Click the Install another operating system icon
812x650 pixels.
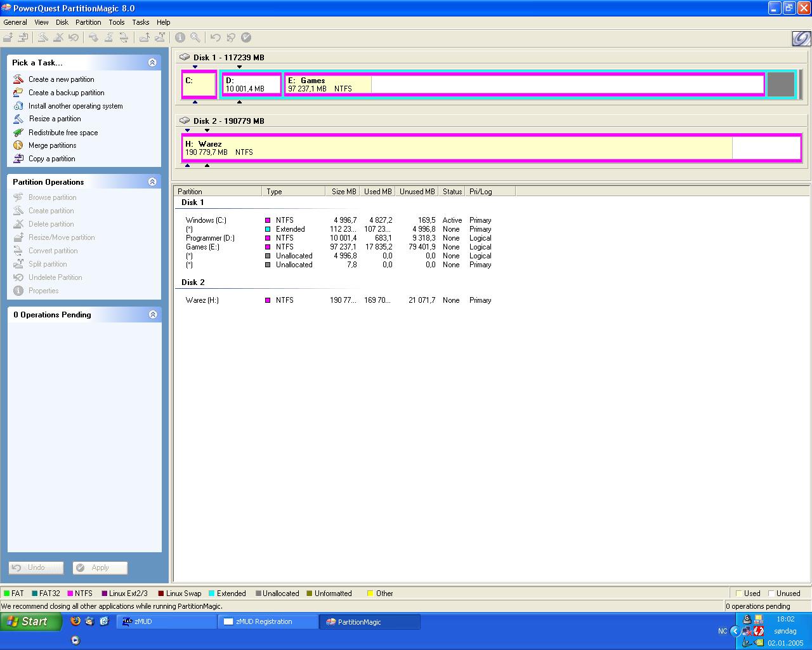tap(18, 106)
